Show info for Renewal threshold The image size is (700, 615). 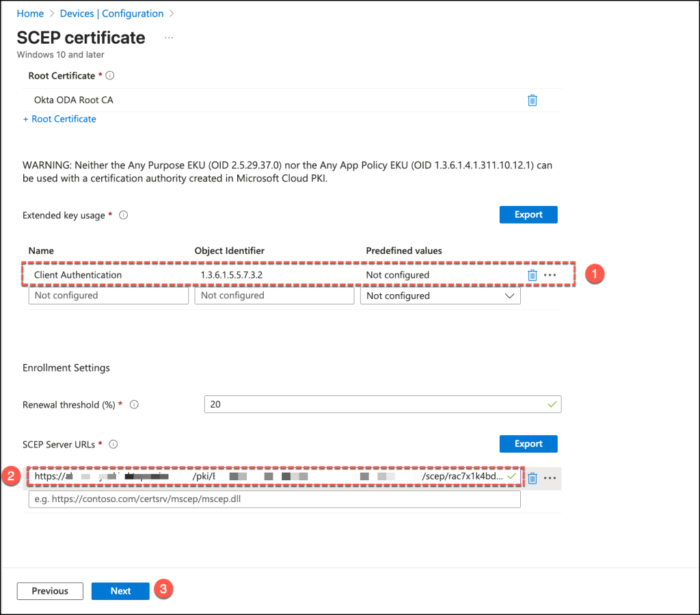click(134, 404)
